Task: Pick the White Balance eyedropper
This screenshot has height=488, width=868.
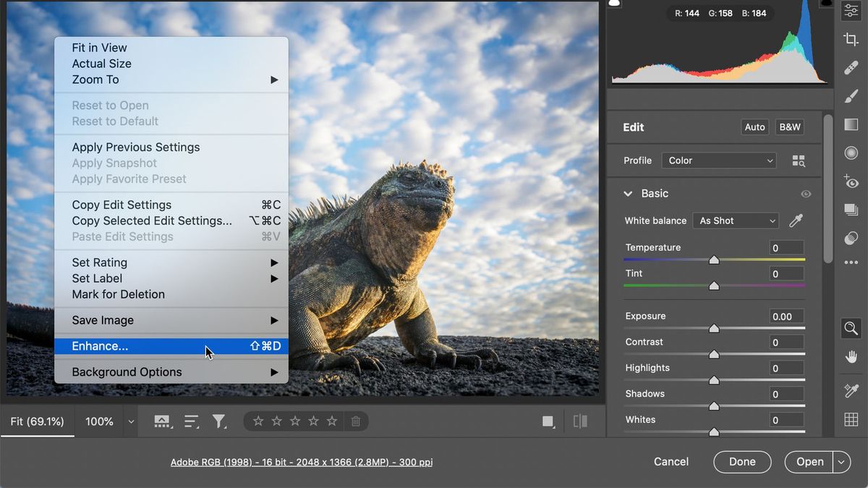Action: [796, 221]
